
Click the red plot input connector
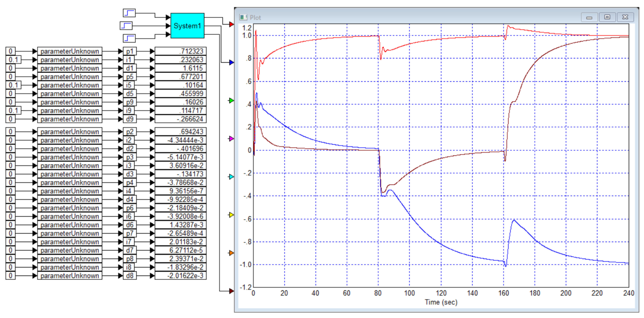[x=232, y=24]
